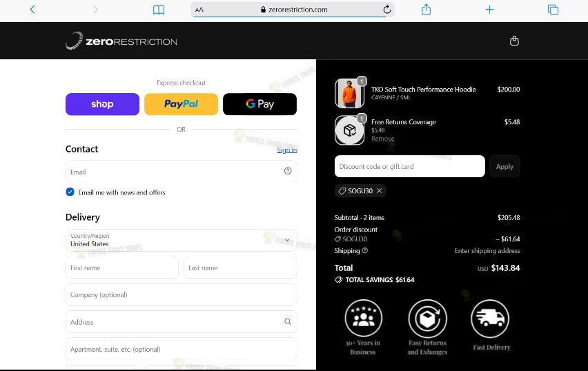This screenshot has height=371, width=588.
Task: Remove SOGU30 code with X icon
Action: coord(380,191)
